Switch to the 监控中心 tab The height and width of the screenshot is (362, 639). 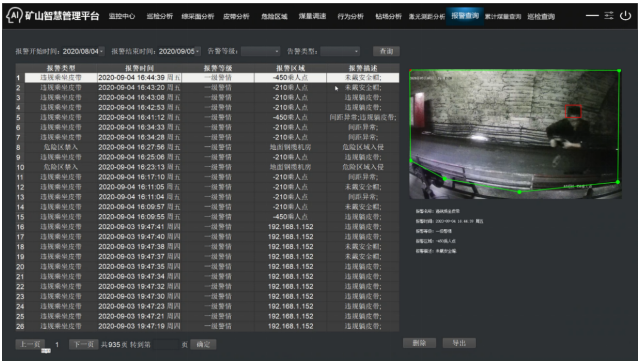pos(122,16)
